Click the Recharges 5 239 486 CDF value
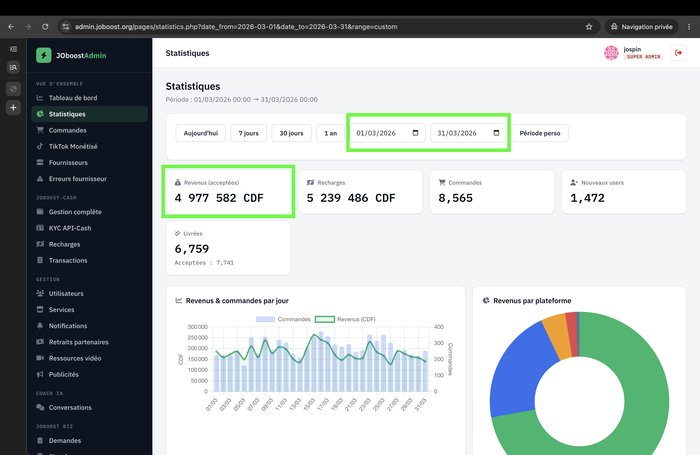 (351, 198)
